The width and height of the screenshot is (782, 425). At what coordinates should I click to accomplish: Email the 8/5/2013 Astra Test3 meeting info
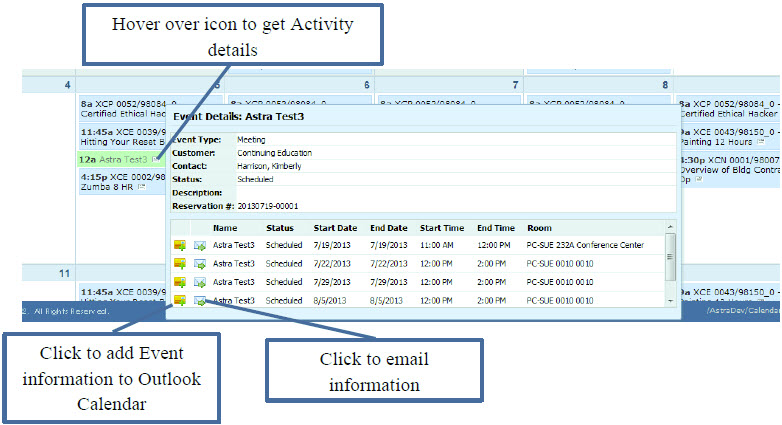click(x=200, y=300)
